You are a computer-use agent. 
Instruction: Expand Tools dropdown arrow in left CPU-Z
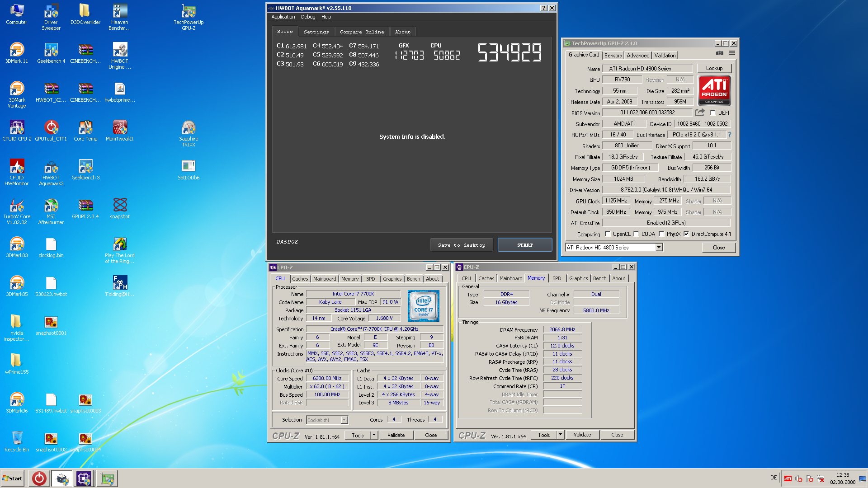(374, 435)
